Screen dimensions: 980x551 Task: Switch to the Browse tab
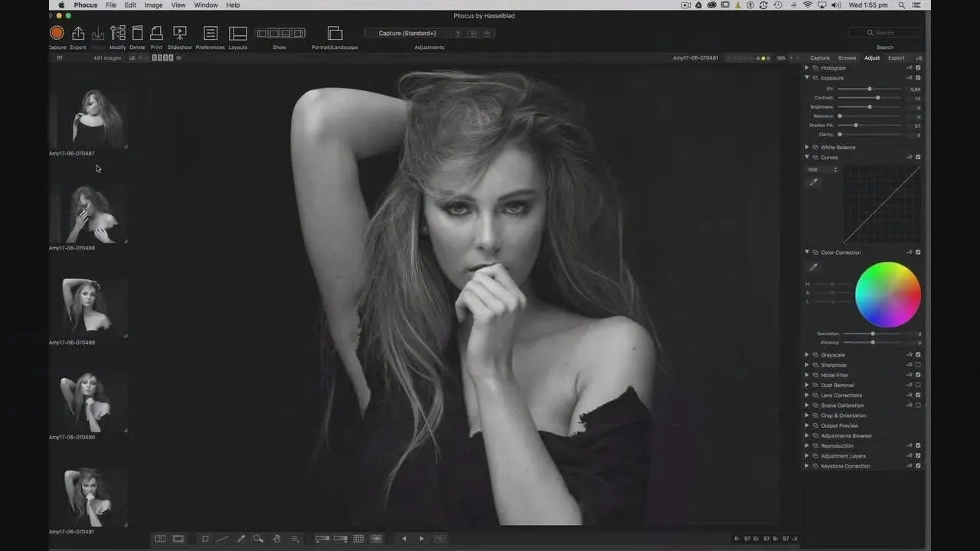[847, 58]
